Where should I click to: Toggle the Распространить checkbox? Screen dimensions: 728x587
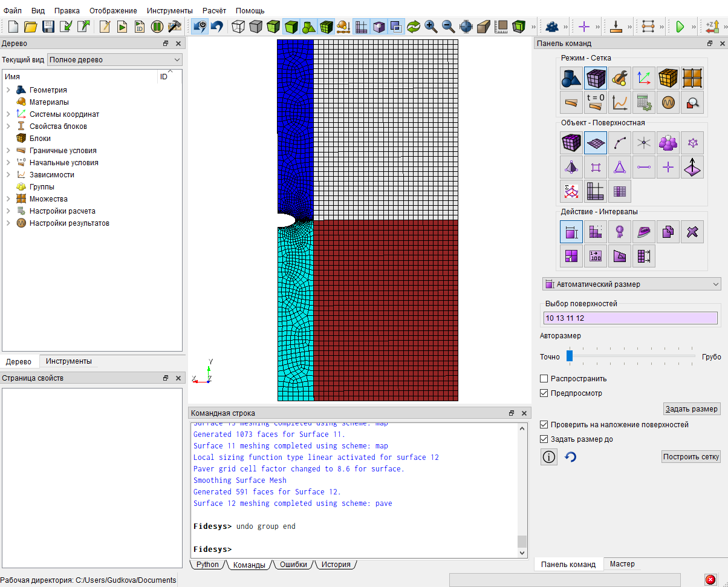click(544, 379)
